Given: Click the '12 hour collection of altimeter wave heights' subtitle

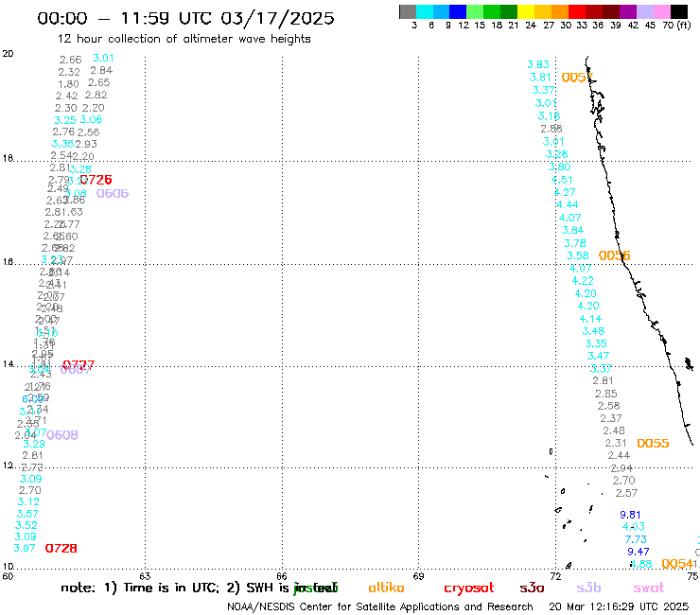Looking at the screenshot, I should 184,39.
